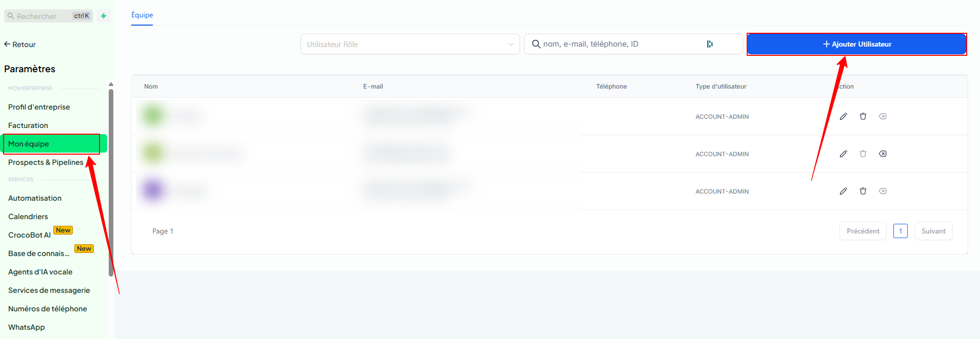The image size is (980, 339).
Task: Delete the first user with trash icon
Action: pos(863,116)
